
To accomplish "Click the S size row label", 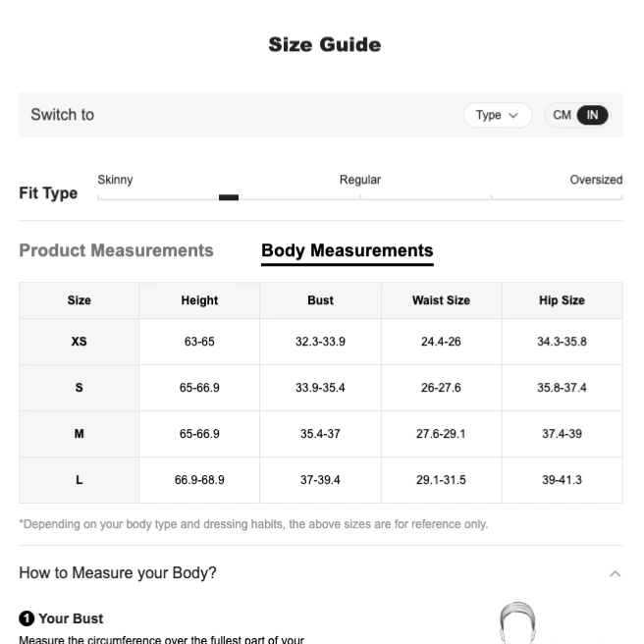I will click(79, 388).
